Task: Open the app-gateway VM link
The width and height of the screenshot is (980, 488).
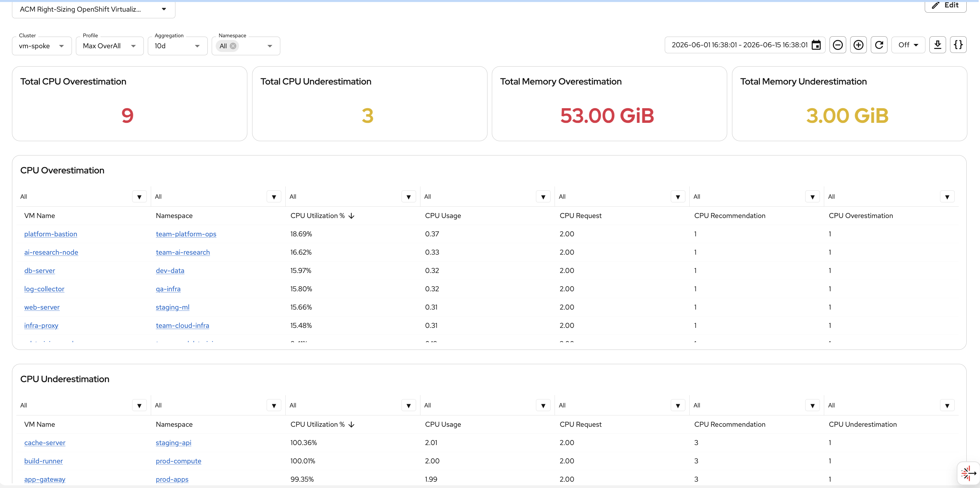Action: [45, 479]
